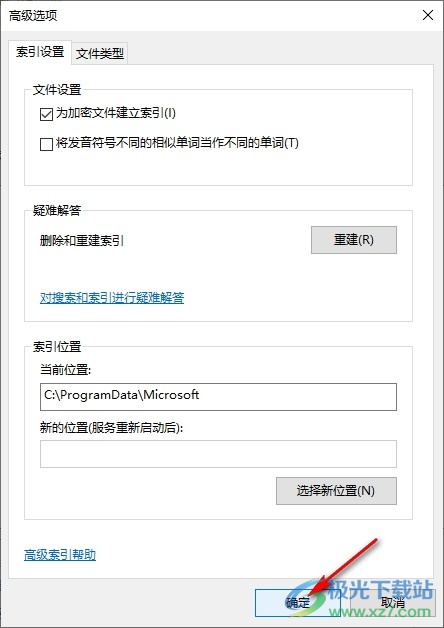The width and height of the screenshot is (444, 628).
Task: Click the 为加密文件建立索引(I) label text
Action: (x=116, y=113)
